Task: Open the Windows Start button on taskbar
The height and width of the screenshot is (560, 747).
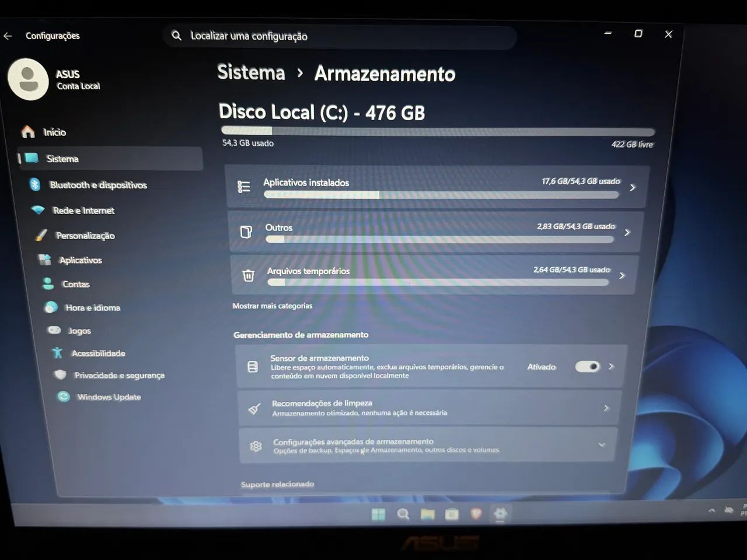Action: point(378,514)
